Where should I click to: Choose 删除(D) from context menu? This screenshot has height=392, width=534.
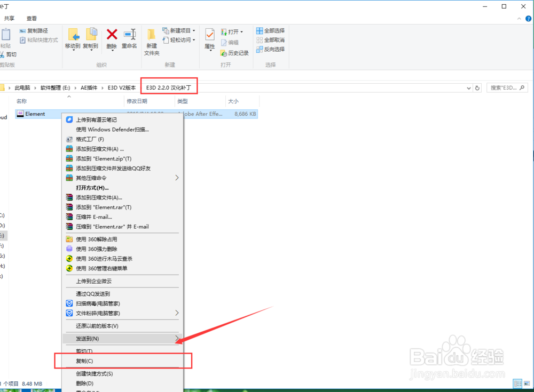(x=123, y=383)
